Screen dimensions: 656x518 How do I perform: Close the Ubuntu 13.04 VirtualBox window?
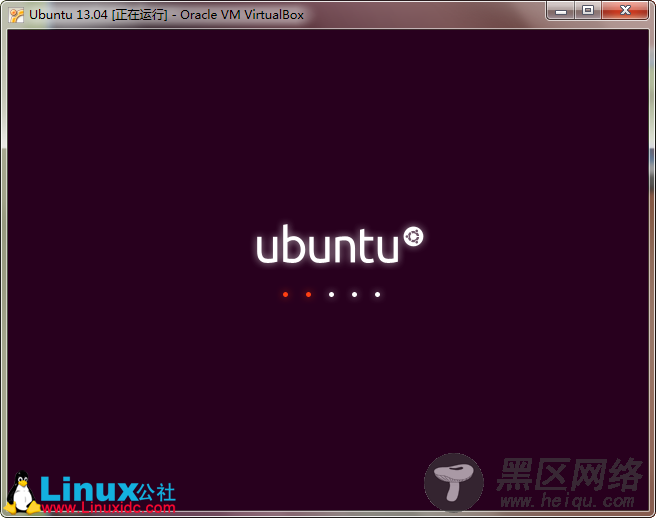tap(625, 11)
